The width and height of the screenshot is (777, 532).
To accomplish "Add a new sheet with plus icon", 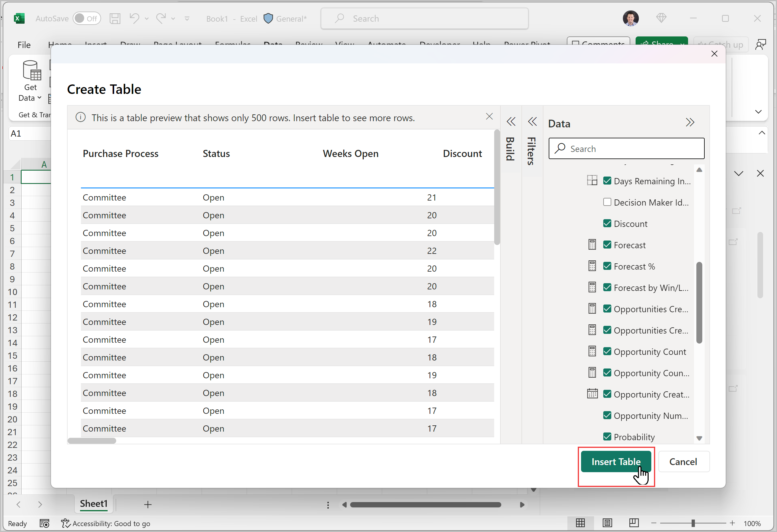I will pos(148,504).
